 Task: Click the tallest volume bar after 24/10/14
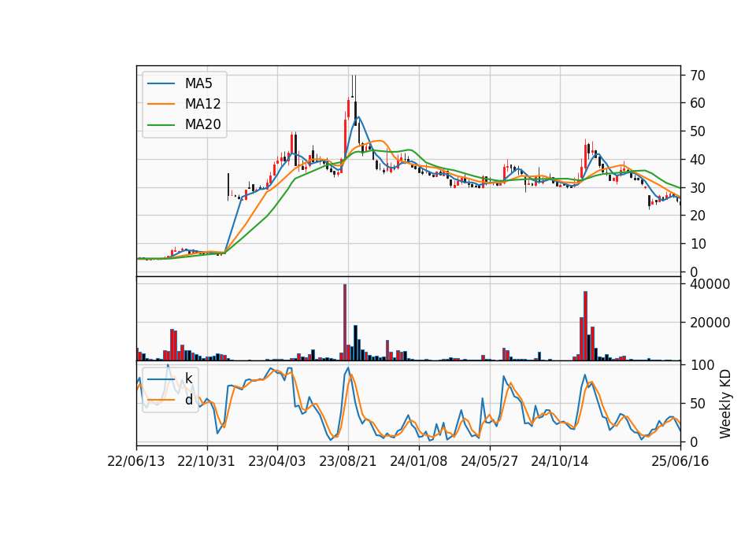pos(585,326)
